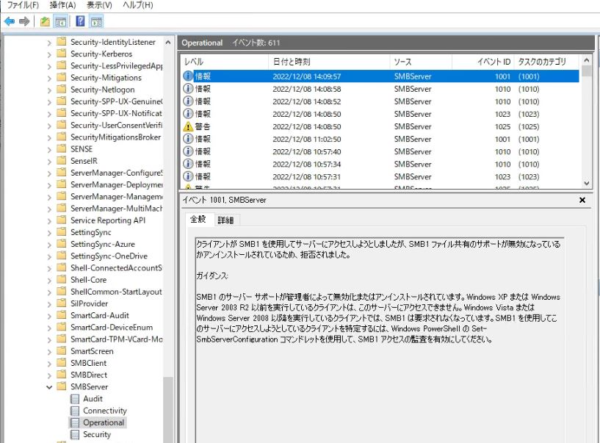Viewport: 600px width, 443px height.
Task: Select the SmartCard-DeviceEnum tree item
Action: pos(112,327)
